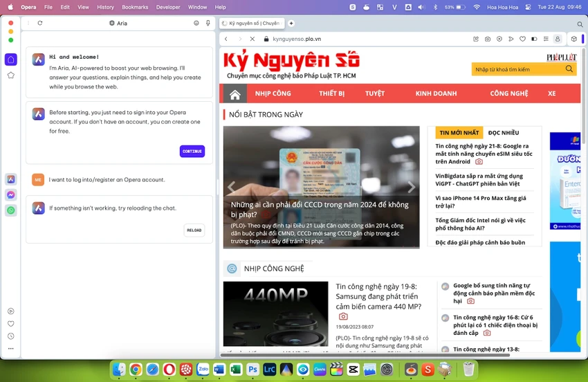Open Facebook Messenger in Opera sidebar
This screenshot has width=588, height=382.
point(11,194)
